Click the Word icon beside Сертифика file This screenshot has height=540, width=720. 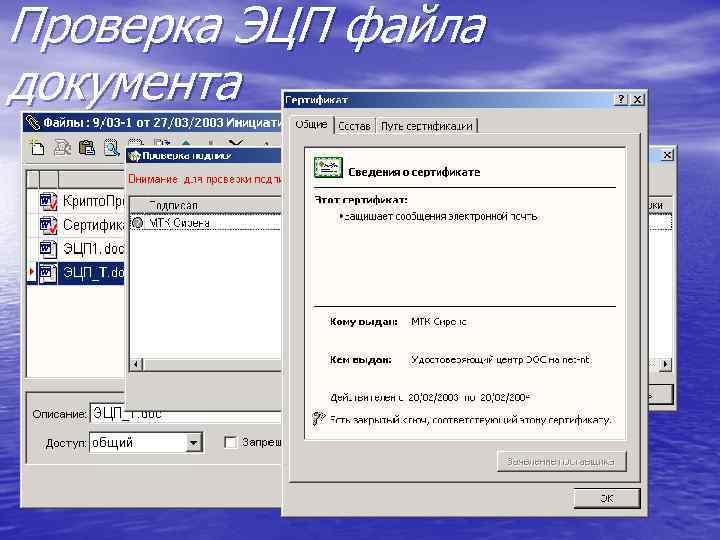[x=48, y=225]
